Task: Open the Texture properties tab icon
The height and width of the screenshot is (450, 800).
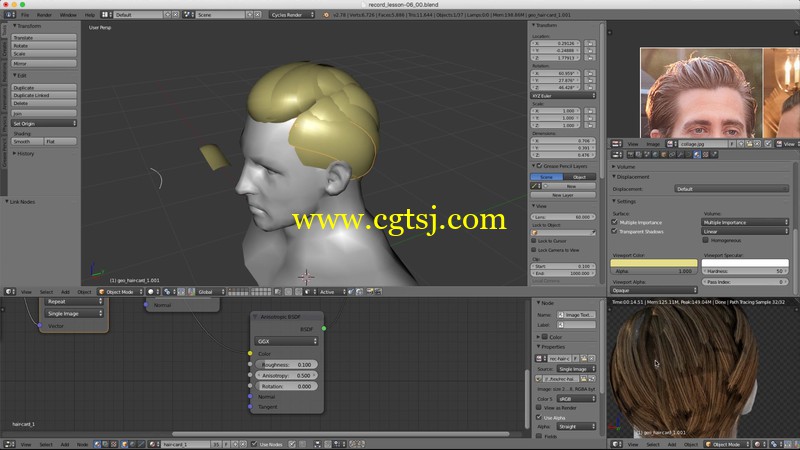Action: [706, 155]
